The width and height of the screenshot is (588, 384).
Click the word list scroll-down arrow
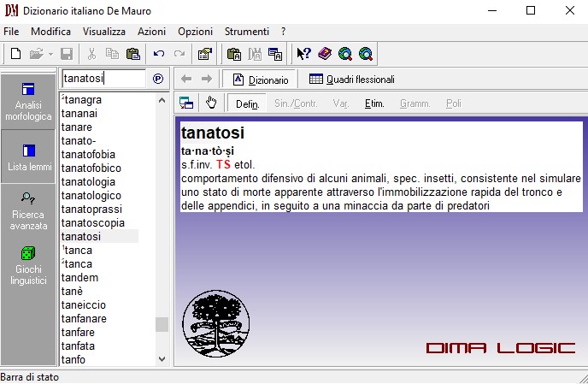tap(162, 359)
